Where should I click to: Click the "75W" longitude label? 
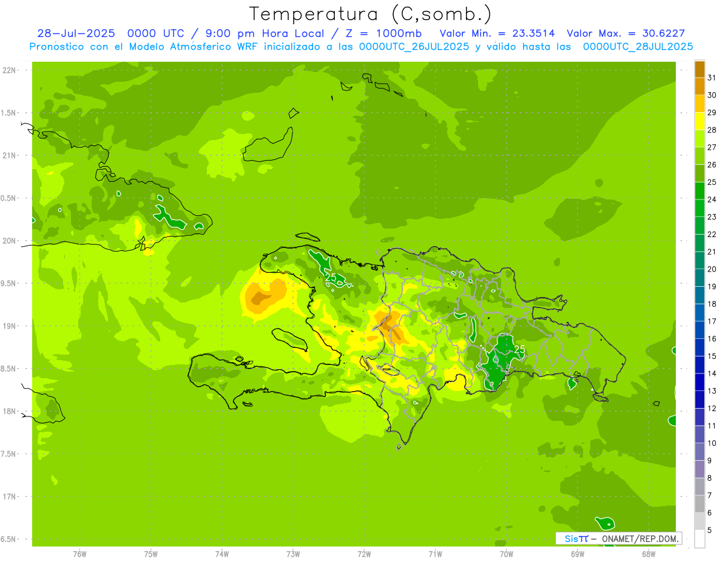click(150, 554)
